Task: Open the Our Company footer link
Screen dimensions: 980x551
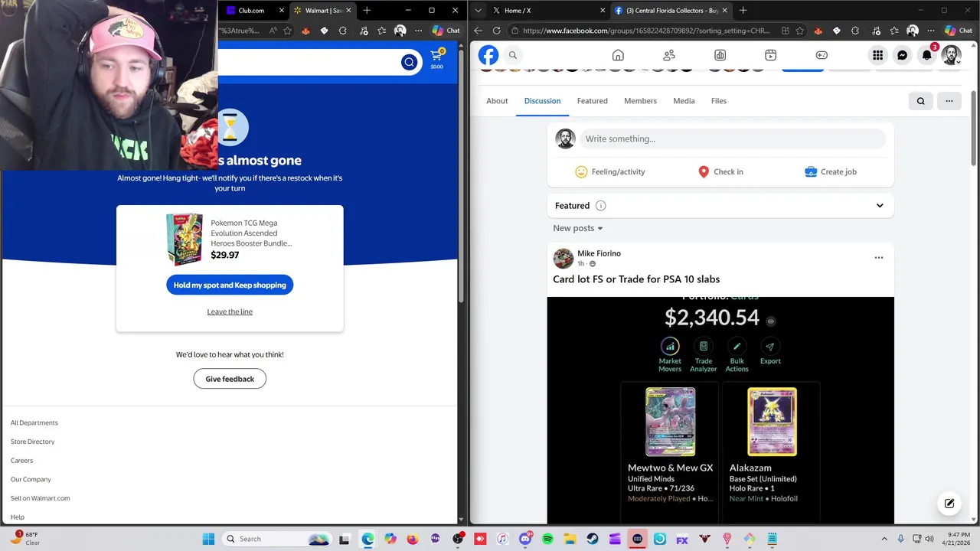Action: 31,479
